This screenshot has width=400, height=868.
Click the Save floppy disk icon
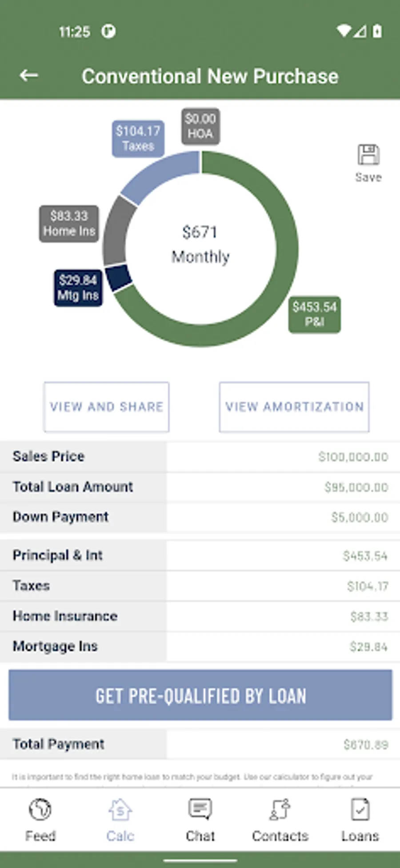point(368,155)
